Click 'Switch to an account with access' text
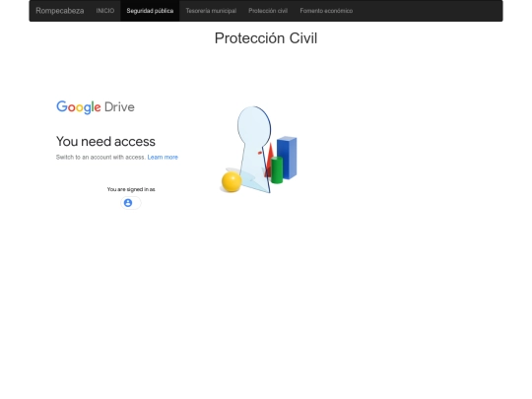The height and width of the screenshot is (399, 532). point(100,157)
